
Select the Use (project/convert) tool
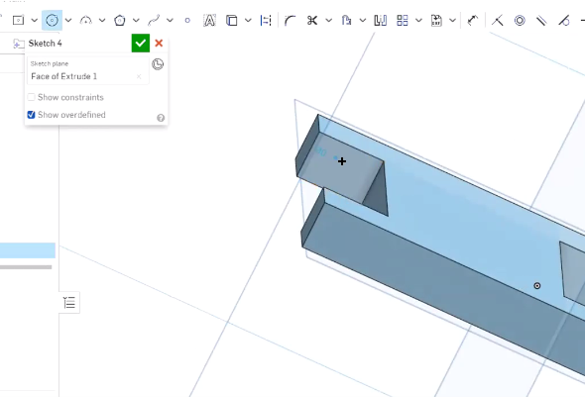tap(232, 20)
